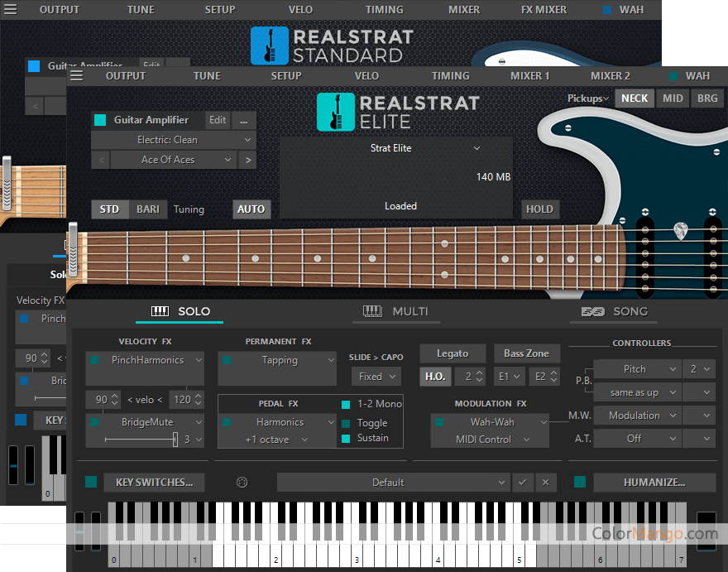The height and width of the screenshot is (572, 728).
Task: Open the hamburger menu in RealStrat Elite
Action: pyautogui.click(x=77, y=75)
